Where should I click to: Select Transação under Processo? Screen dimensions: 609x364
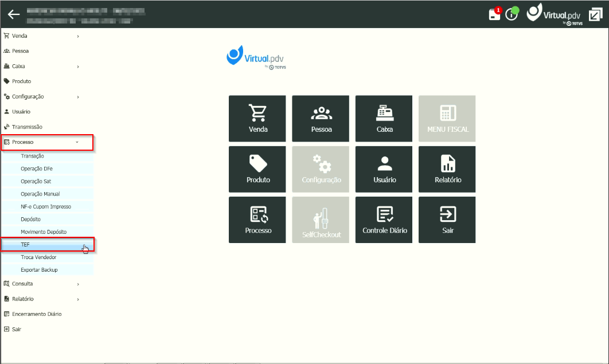(x=48, y=156)
